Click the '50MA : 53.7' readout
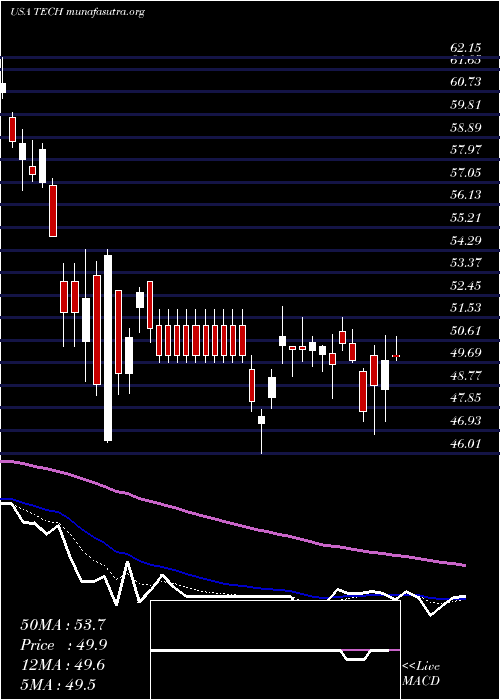The height and width of the screenshot is (700, 500). coord(62,625)
